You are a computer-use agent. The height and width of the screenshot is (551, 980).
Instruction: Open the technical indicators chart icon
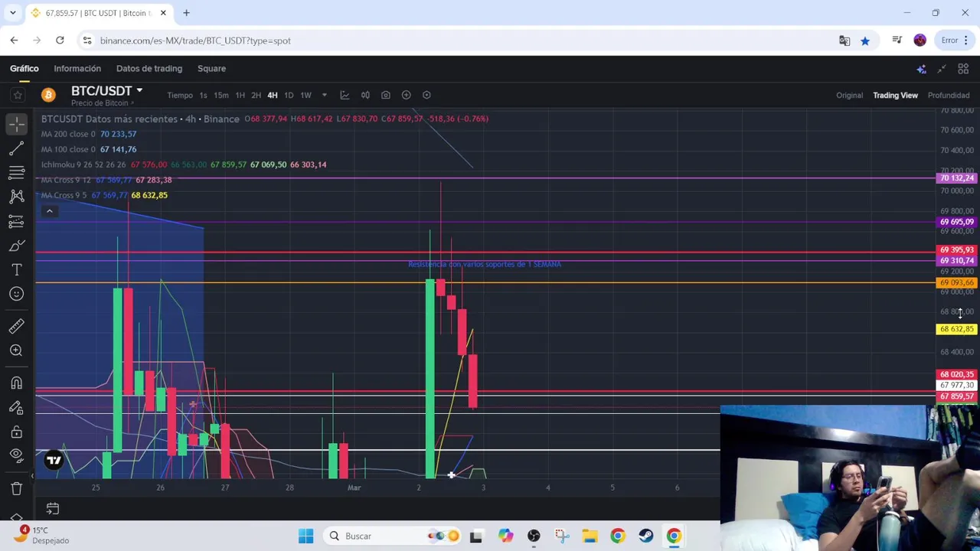tap(345, 95)
